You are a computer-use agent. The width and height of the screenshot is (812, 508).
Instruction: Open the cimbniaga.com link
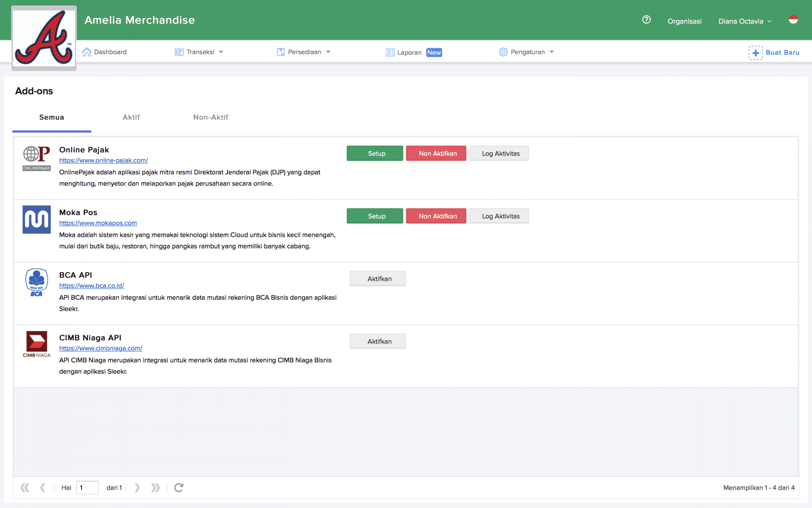click(100, 348)
